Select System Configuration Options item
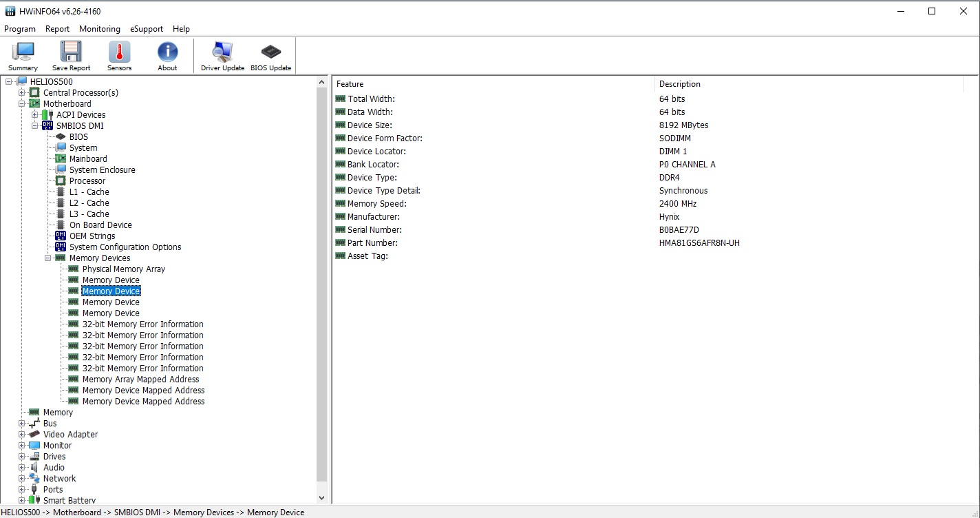This screenshot has height=518, width=980. [125, 247]
